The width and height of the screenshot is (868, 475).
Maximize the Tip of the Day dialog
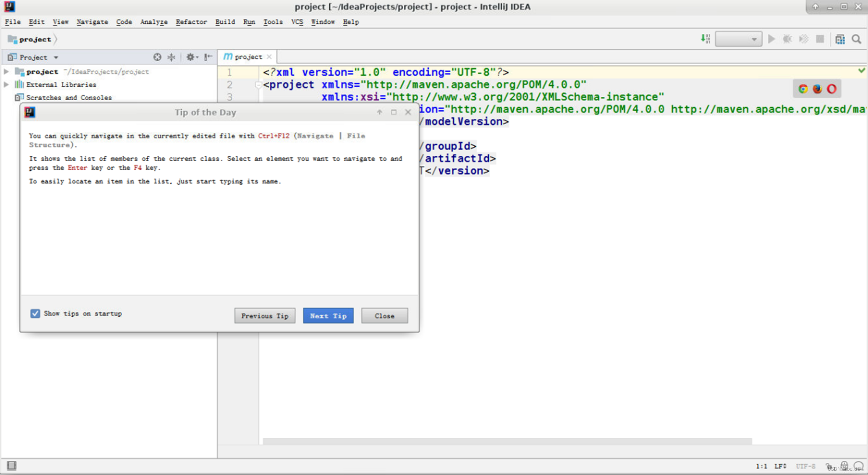(x=394, y=113)
